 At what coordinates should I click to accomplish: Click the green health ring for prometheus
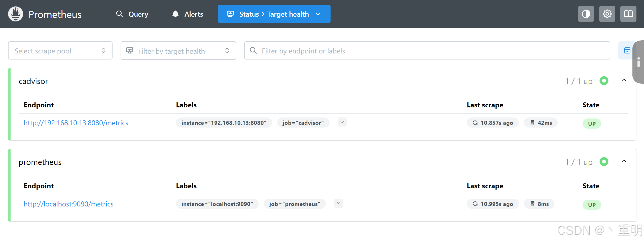point(604,162)
